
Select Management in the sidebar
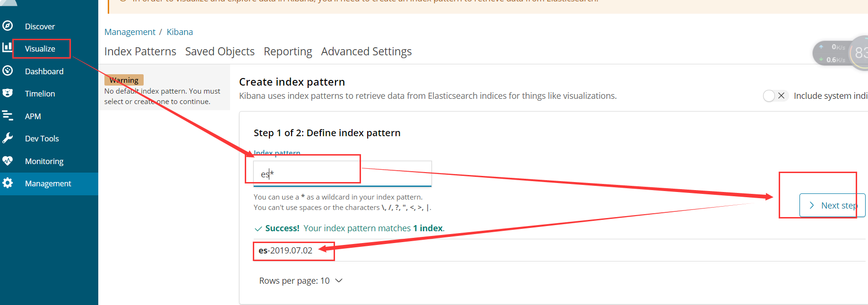(48, 183)
